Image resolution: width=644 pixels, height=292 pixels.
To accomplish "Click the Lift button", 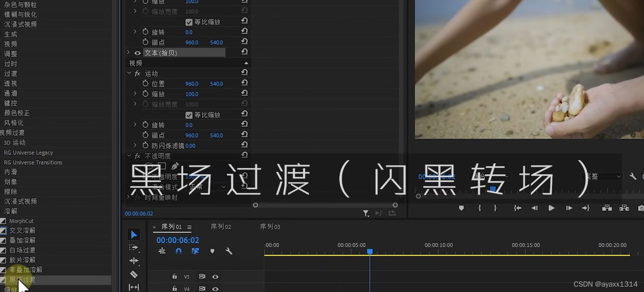I will point(607,208).
